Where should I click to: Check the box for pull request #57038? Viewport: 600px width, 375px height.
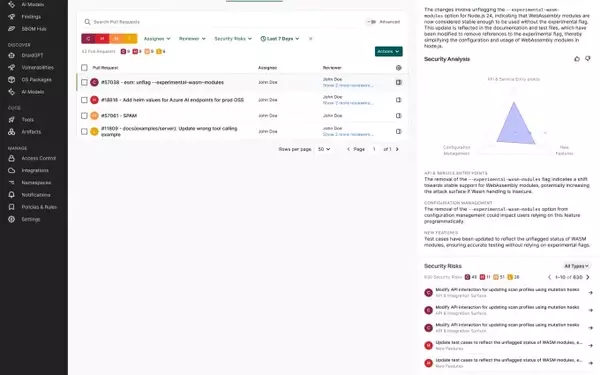pyautogui.click(x=84, y=82)
